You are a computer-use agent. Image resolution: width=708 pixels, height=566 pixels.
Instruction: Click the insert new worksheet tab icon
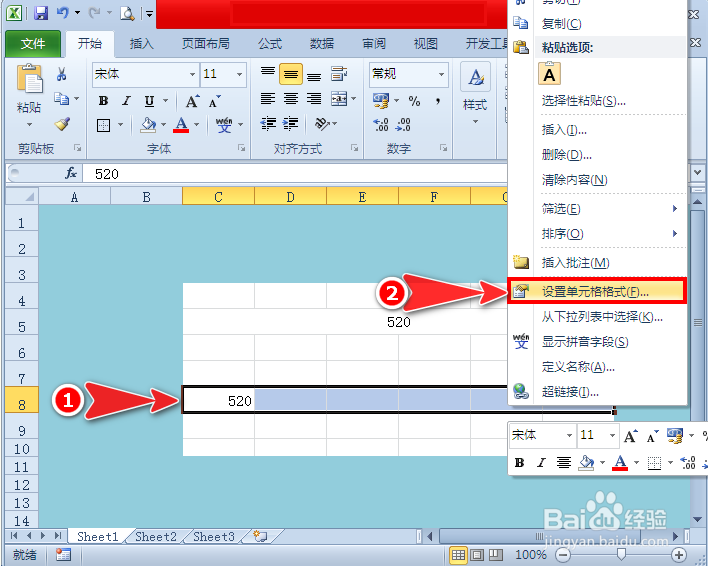coord(260,536)
